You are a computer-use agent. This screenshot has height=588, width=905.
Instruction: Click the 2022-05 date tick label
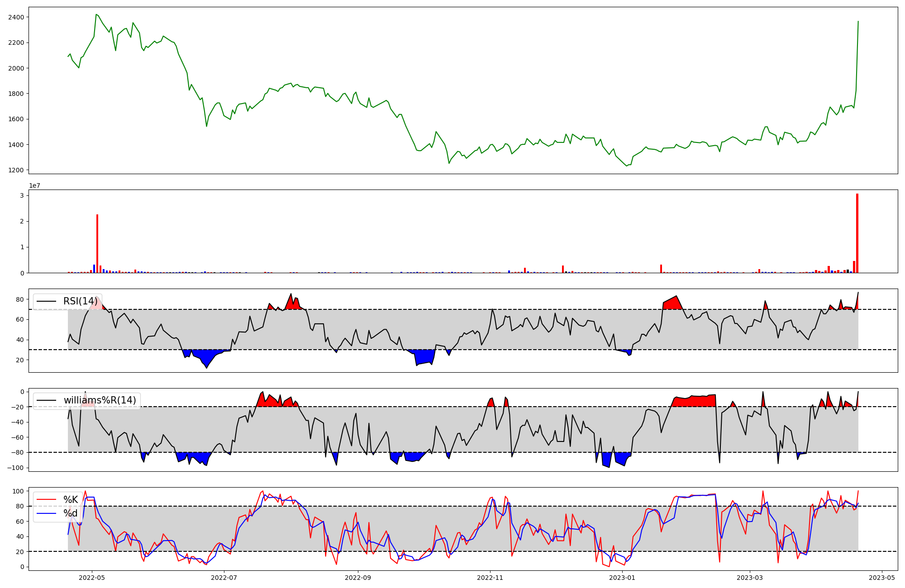92,578
